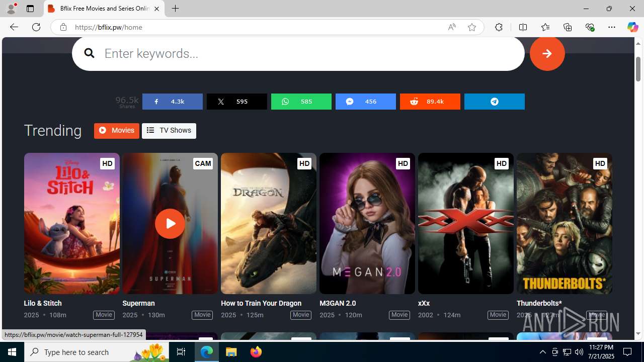This screenshot has height=362, width=644.
Task: Open How to Train Your Dragon title link
Action: 261,303
